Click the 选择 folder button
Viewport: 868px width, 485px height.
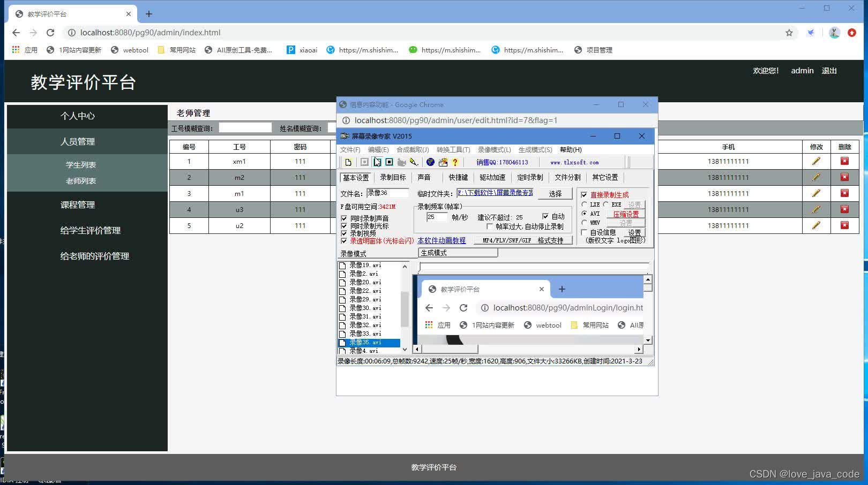[x=555, y=194]
